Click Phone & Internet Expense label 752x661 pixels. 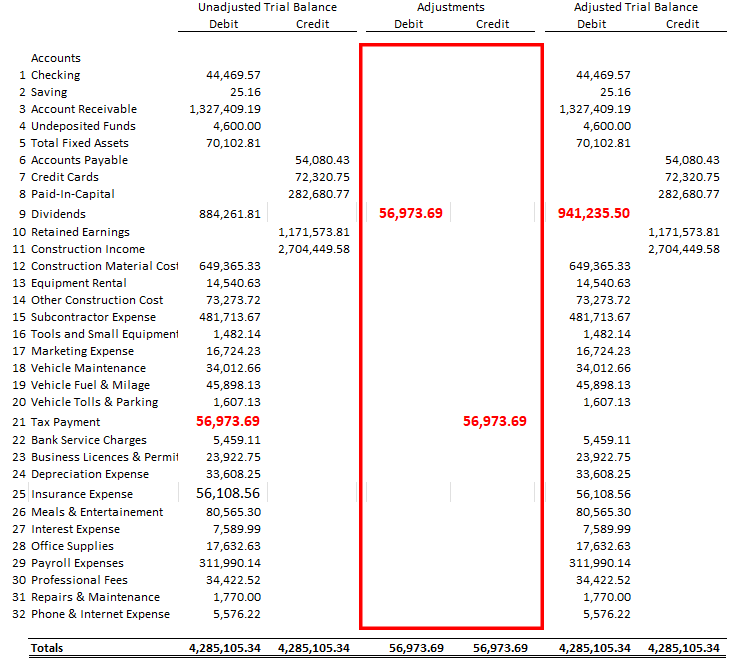point(101,614)
